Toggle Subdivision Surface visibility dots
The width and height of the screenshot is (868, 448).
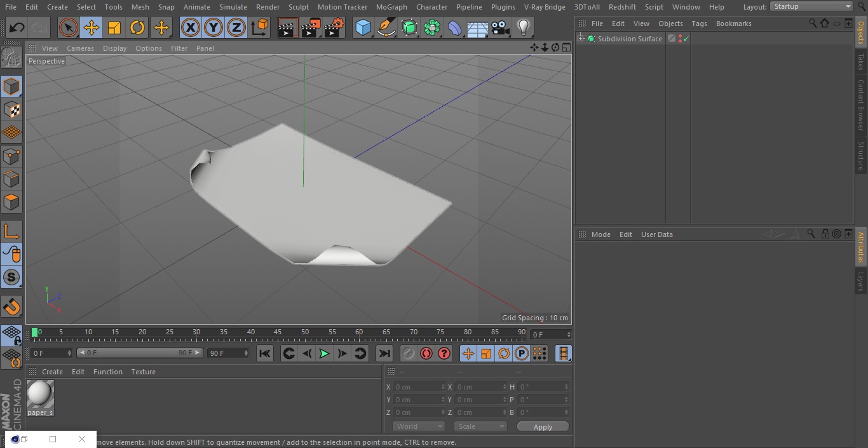pos(680,39)
